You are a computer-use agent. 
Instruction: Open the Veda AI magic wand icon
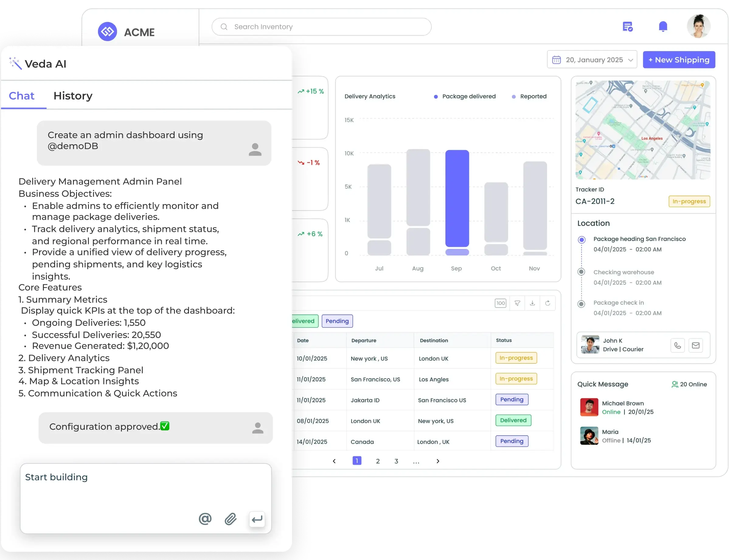pyautogui.click(x=15, y=63)
